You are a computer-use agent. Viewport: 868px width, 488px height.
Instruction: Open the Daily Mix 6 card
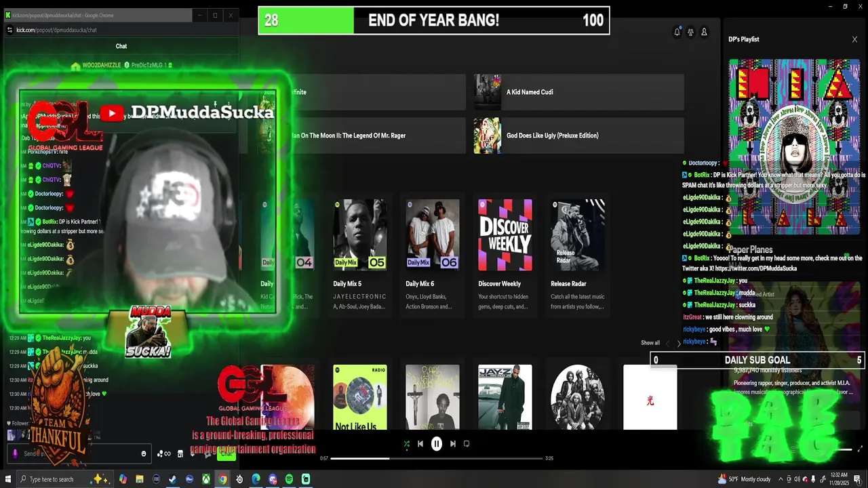click(x=433, y=254)
